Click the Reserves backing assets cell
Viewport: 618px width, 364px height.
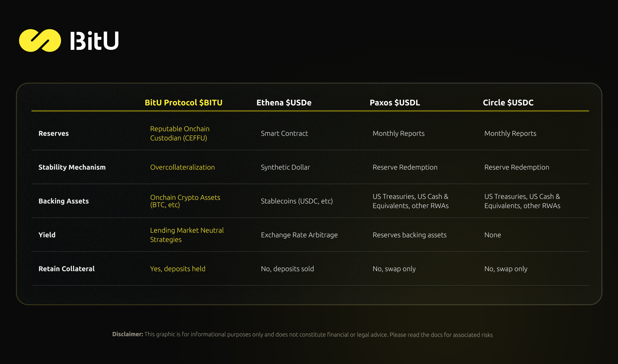tap(409, 235)
